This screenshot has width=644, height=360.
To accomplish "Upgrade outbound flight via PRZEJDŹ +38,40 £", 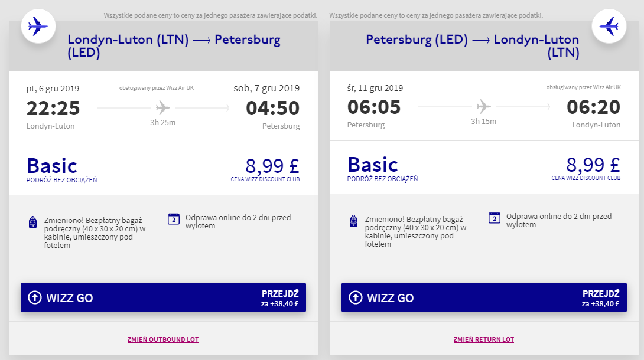I will (280, 298).
